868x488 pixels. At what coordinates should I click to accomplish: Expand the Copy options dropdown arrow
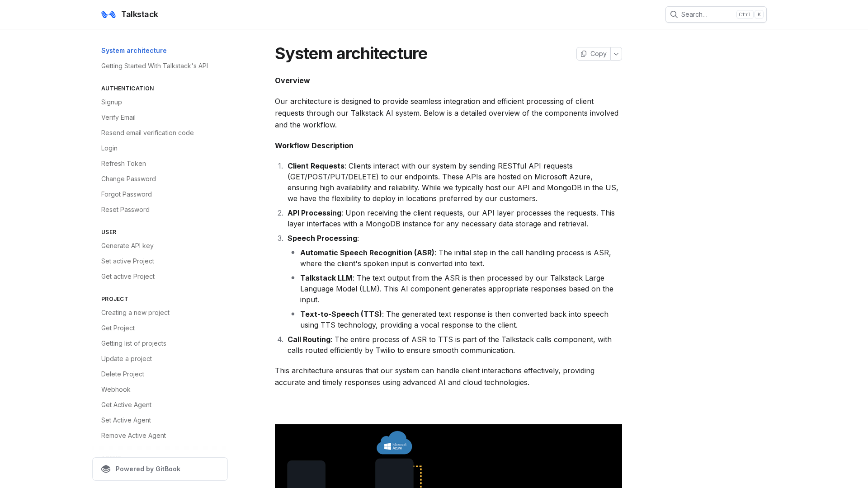[616, 54]
